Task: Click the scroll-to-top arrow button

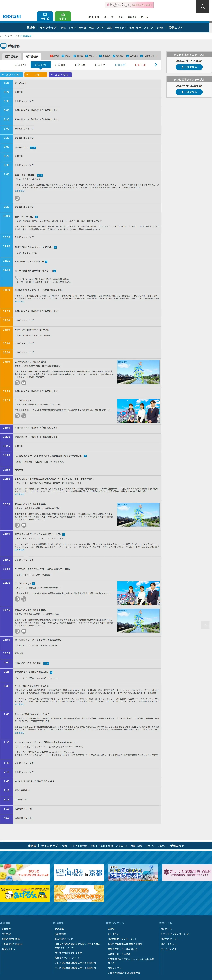Action: coord(205,625)
